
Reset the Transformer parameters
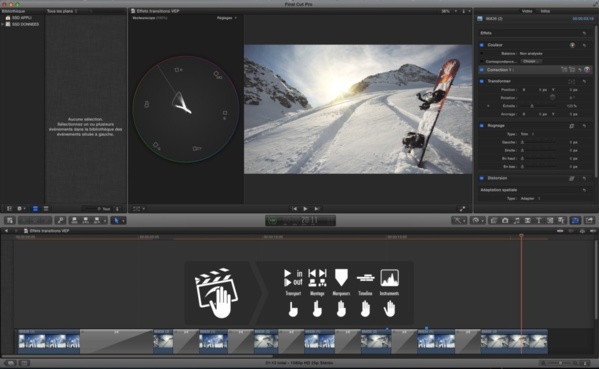pyautogui.click(x=584, y=81)
